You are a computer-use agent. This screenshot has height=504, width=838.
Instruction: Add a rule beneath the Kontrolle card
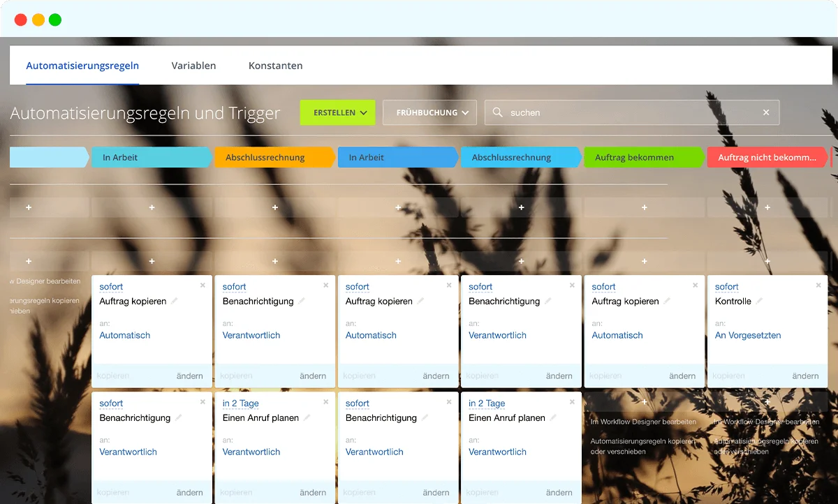pyautogui.click(x=767, y=402)
